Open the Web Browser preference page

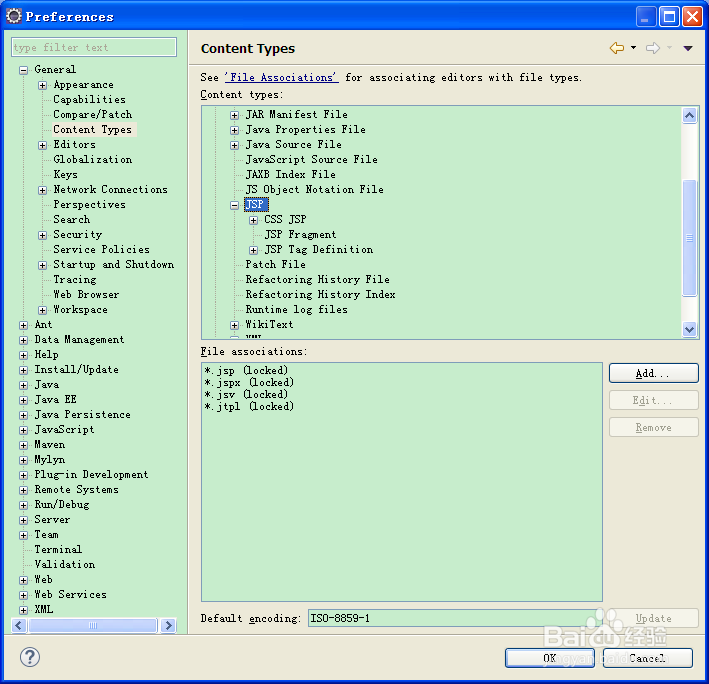click(x=86, y=294)
